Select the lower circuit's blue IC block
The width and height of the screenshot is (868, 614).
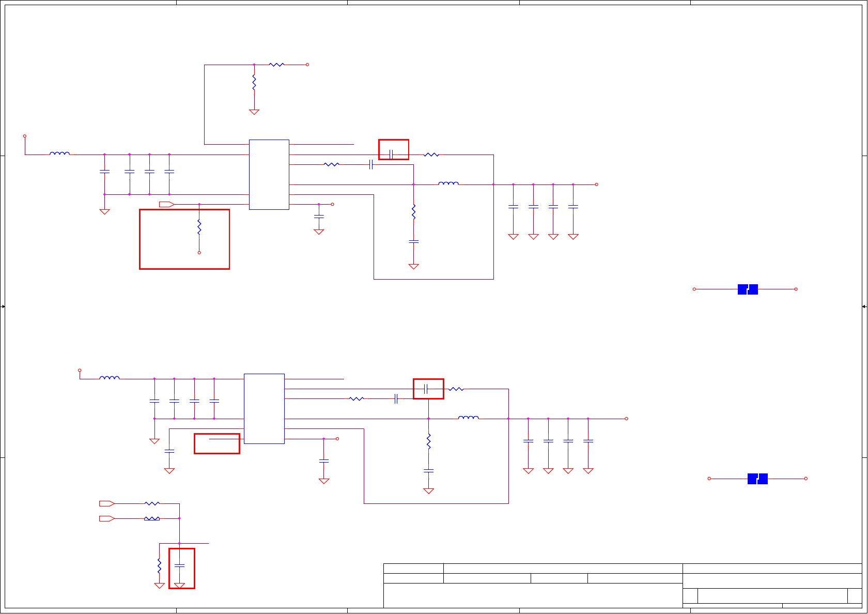click(x=264, y=409)
